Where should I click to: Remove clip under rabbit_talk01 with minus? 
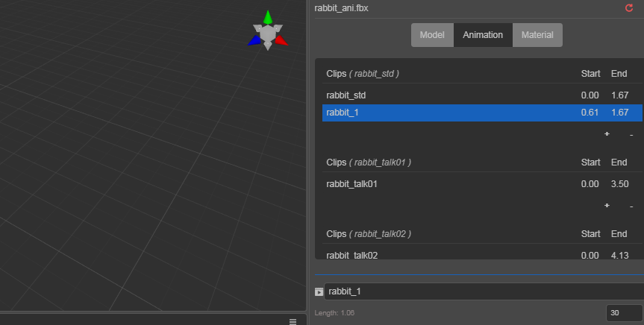[x=631, y=206]
